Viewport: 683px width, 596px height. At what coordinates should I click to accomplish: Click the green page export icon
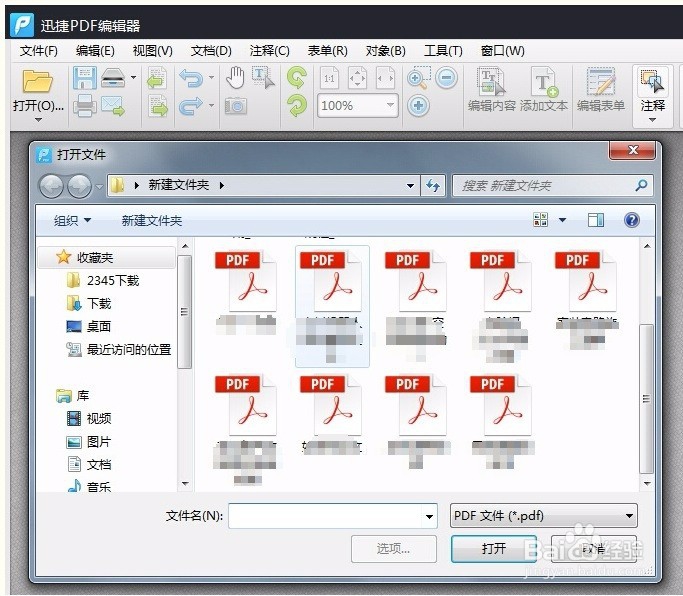158,106
